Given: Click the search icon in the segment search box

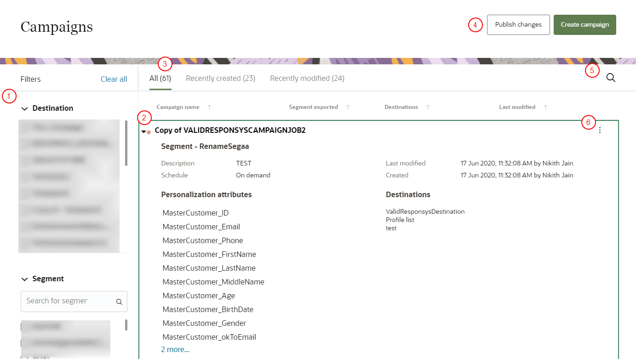Looking at the screenshot, I should point(119,302).
